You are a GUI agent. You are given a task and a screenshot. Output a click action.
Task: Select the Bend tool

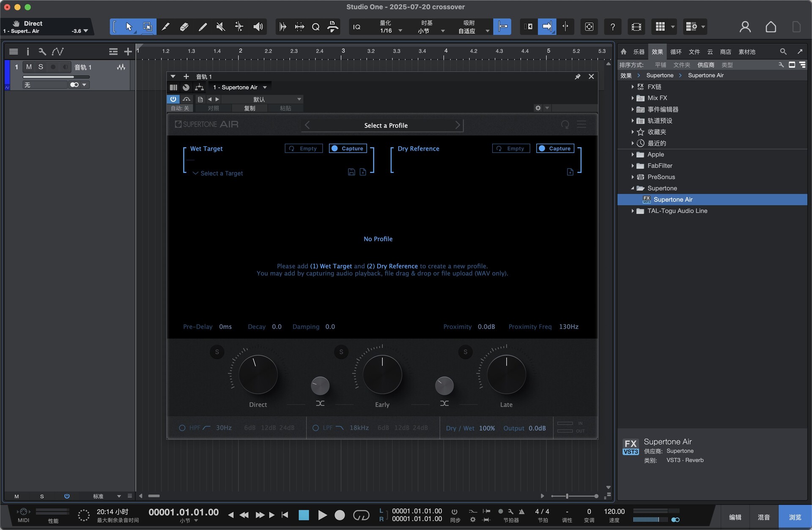coord(239,27)
